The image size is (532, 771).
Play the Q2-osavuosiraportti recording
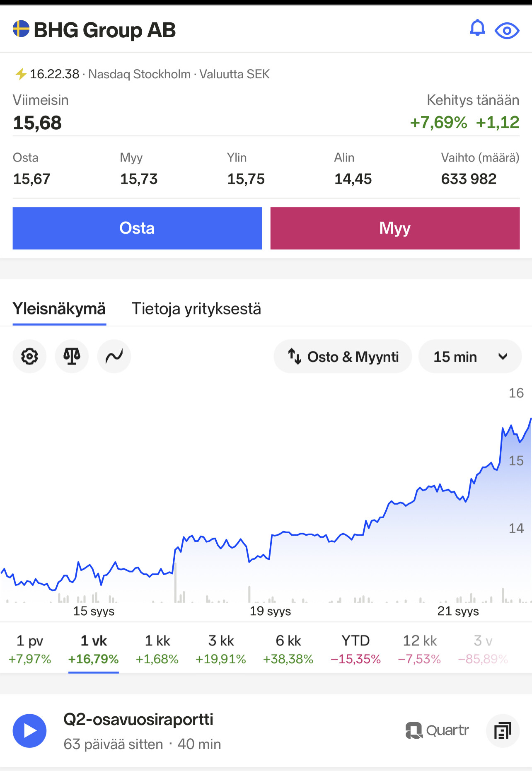point(29,731)
